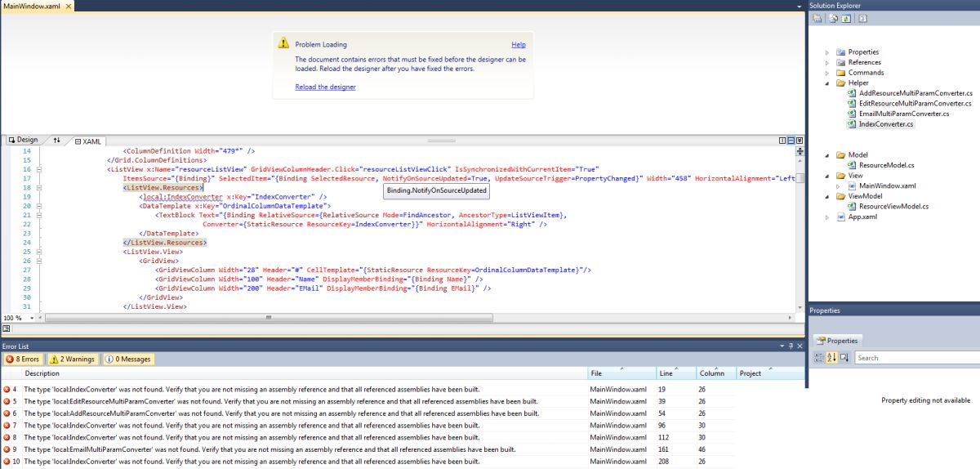The height and width of the screenshot is (469, 980).
Task: Open Solution Explorer's Properties toolbar icon
Action: [817, 18]
